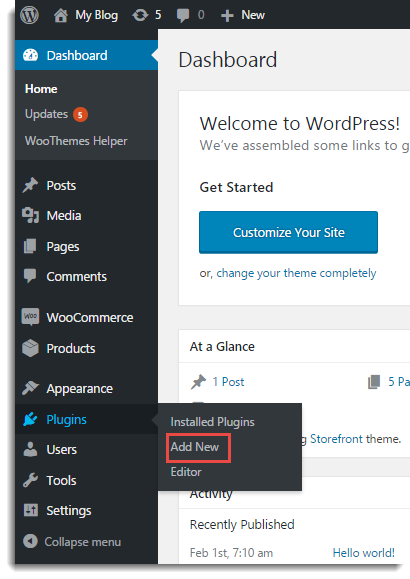Open My Blog home icon
Viewport: 410px width, 579px height.
(61, 15)
